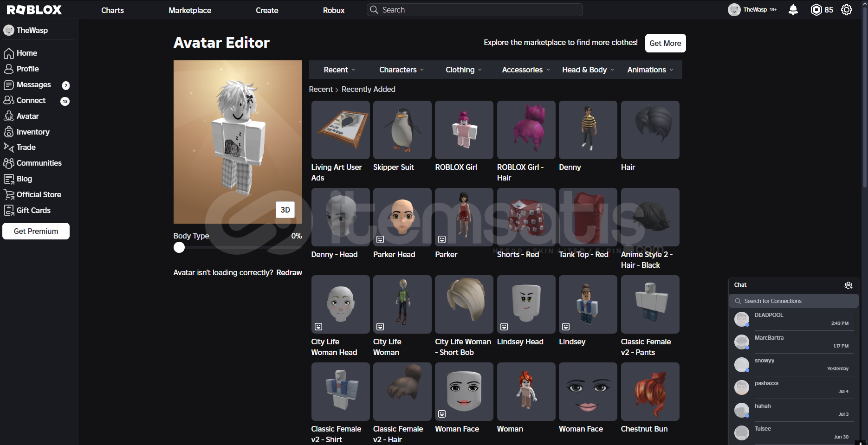
Task: Click Recent breadcrumb link
Action: click(x=321, y=90)
